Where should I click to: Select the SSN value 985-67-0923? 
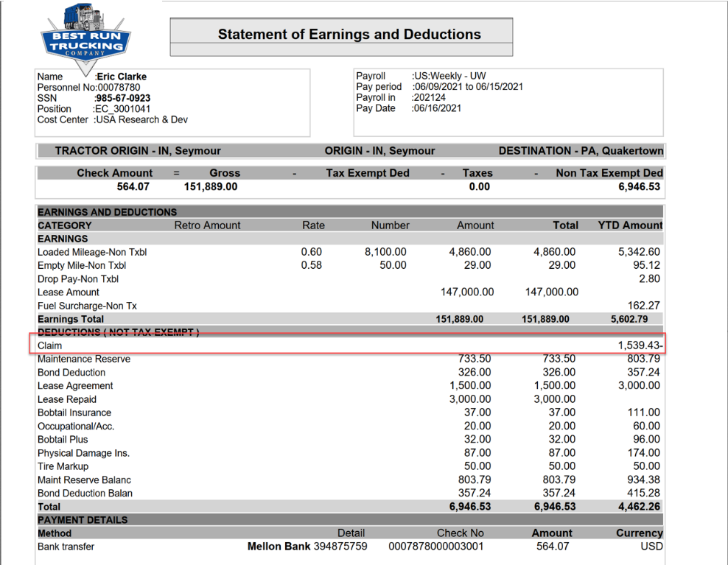coord(123,98)
